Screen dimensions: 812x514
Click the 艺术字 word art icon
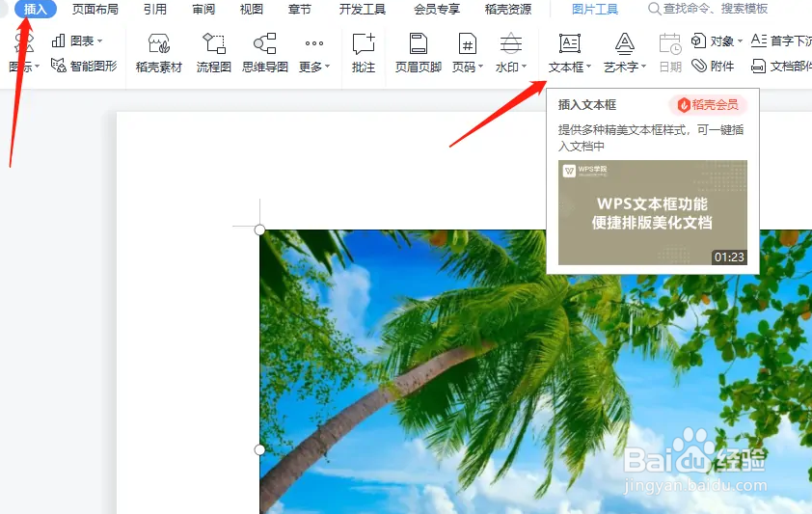[625, 44]
